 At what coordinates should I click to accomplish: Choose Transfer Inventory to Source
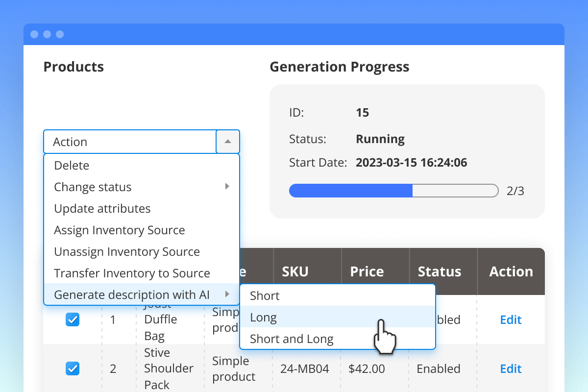pos(132,273)
